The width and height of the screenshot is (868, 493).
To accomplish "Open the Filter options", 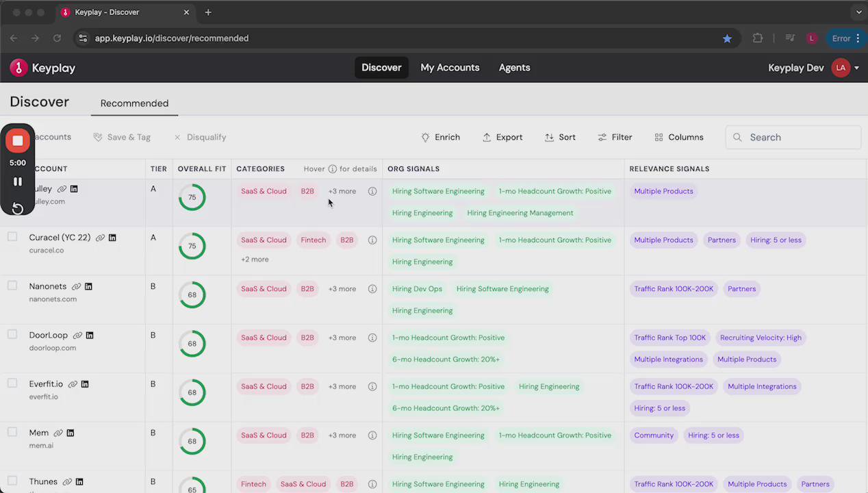I will click(x=615, y=137).
